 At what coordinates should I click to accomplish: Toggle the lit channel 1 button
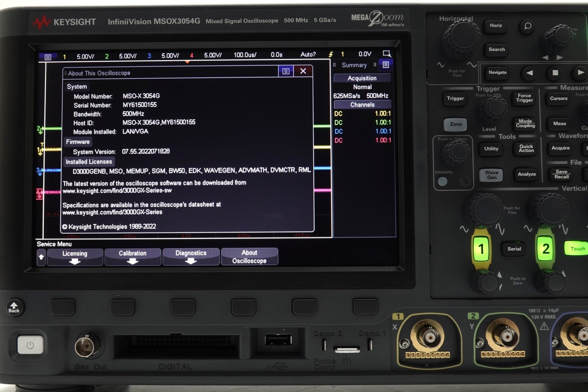tap(481, 249)
